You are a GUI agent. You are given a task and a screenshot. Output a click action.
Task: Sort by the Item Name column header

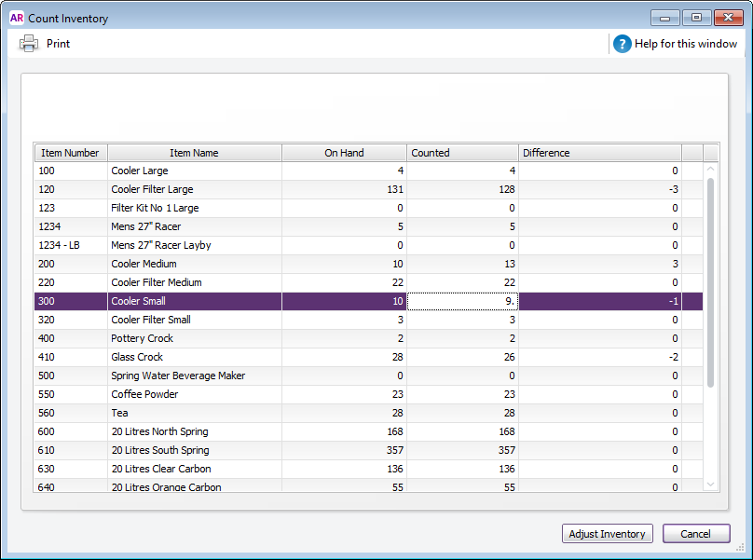pos(195,153)
